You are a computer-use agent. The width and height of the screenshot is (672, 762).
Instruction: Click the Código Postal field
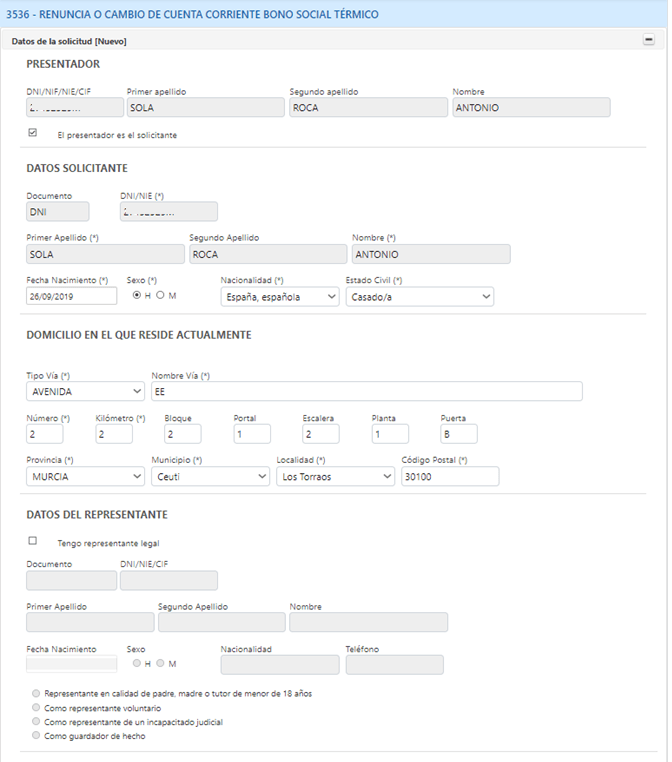coord(449,476)
